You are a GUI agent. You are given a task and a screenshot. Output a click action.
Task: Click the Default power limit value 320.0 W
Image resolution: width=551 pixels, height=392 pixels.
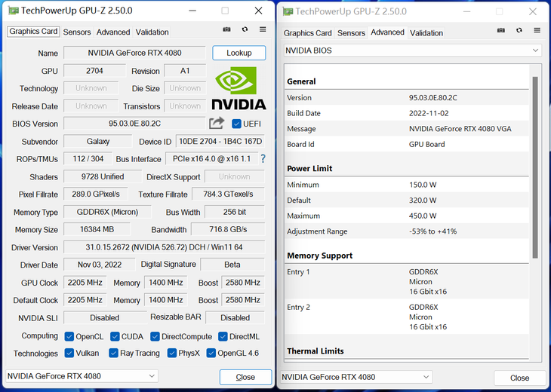coord(423,201)
